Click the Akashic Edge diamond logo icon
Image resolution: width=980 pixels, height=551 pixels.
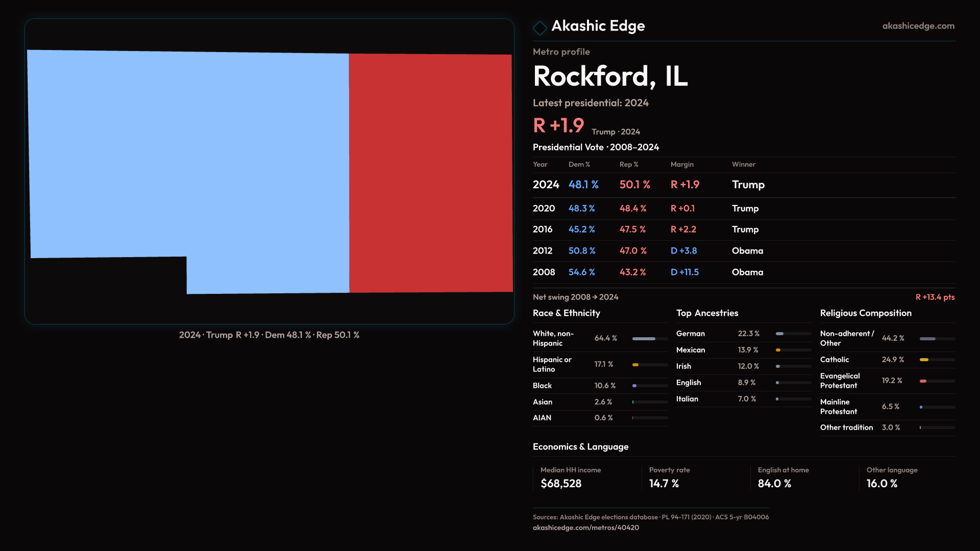pyautogui.click(x=540, y=28)
